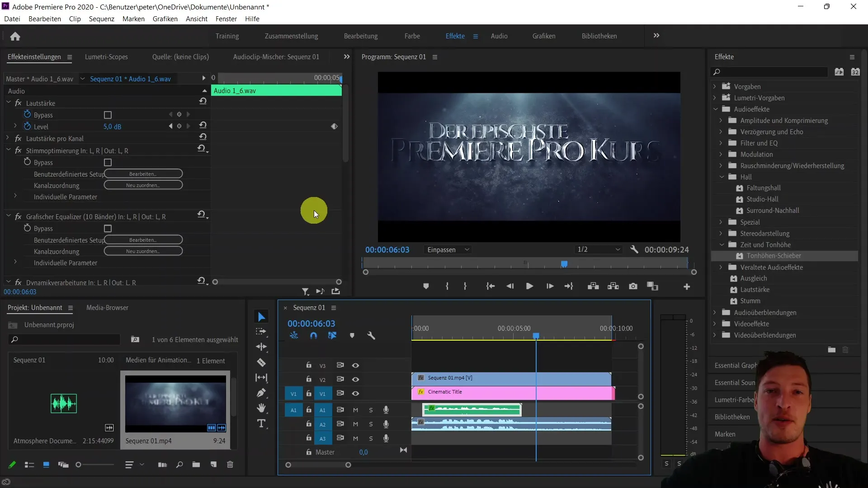Image resolution: width=868 pixels, height=488 pixels.
Task: Expand the Videoüberblendungen effects category
Action: pyautogui.click(x=714, y=334)
